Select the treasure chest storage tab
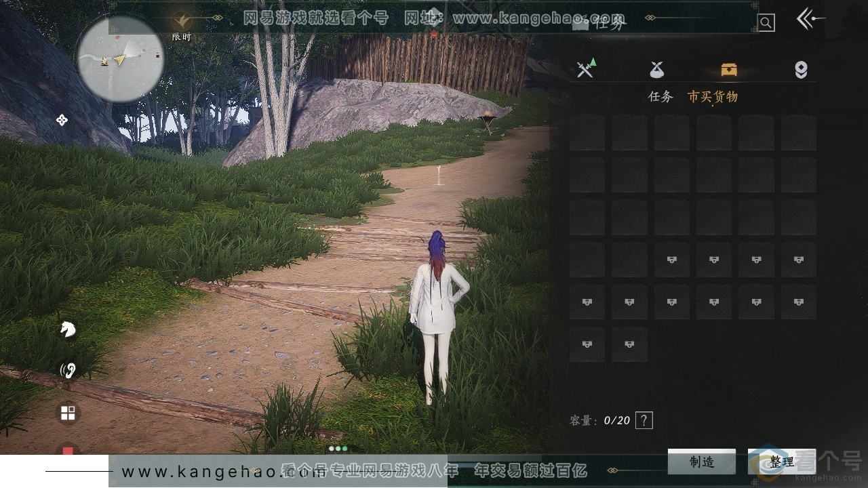 (729, 69)
